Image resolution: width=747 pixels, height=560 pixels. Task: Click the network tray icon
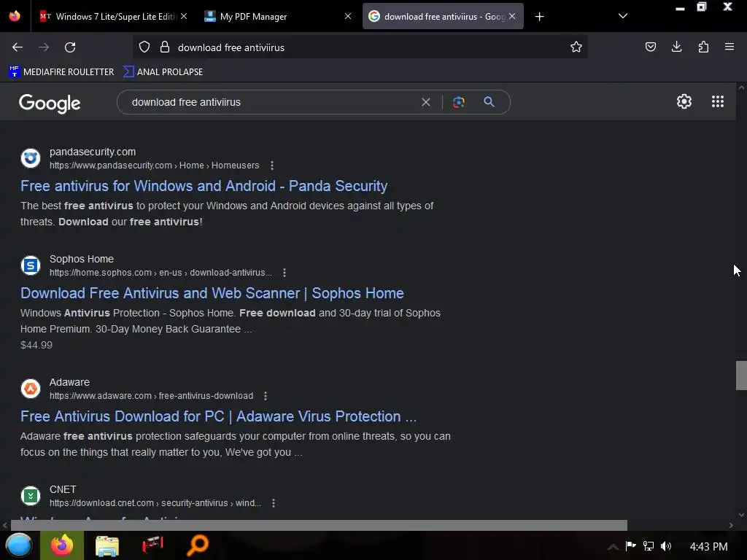coord(649,546)
